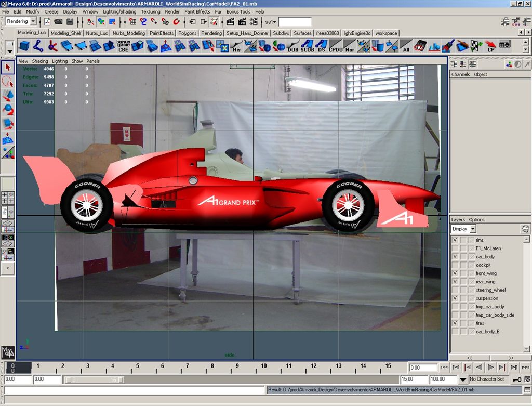The width and height of the screenshot is (532, 406).
Task: Activate the Lasso select tool
Action: tap(8, 82)
